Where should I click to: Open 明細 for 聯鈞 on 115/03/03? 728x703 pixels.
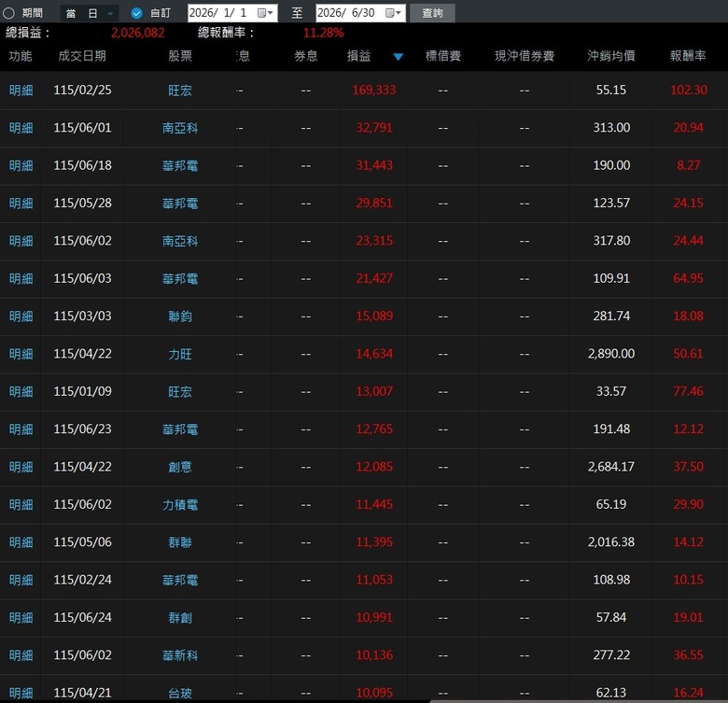[x=21, y=316]
